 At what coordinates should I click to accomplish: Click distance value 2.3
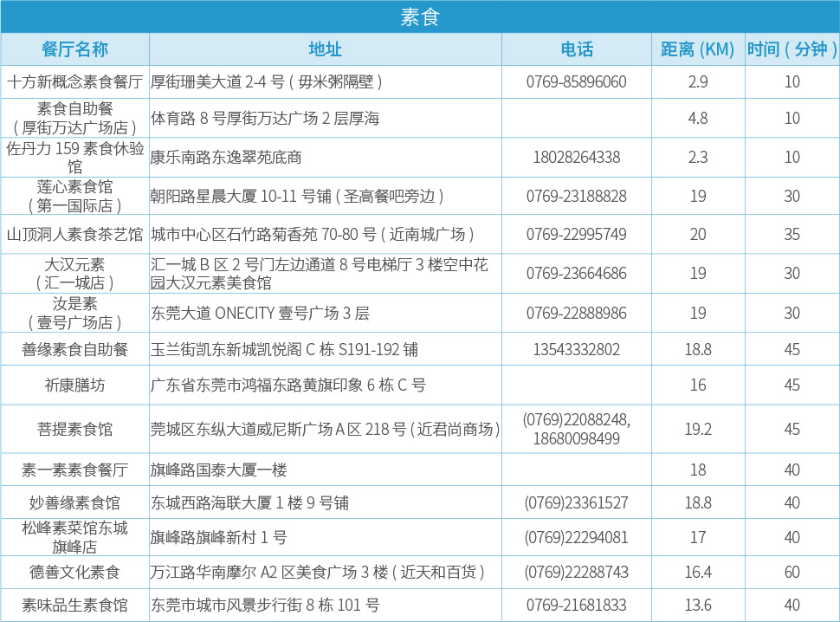698,157
